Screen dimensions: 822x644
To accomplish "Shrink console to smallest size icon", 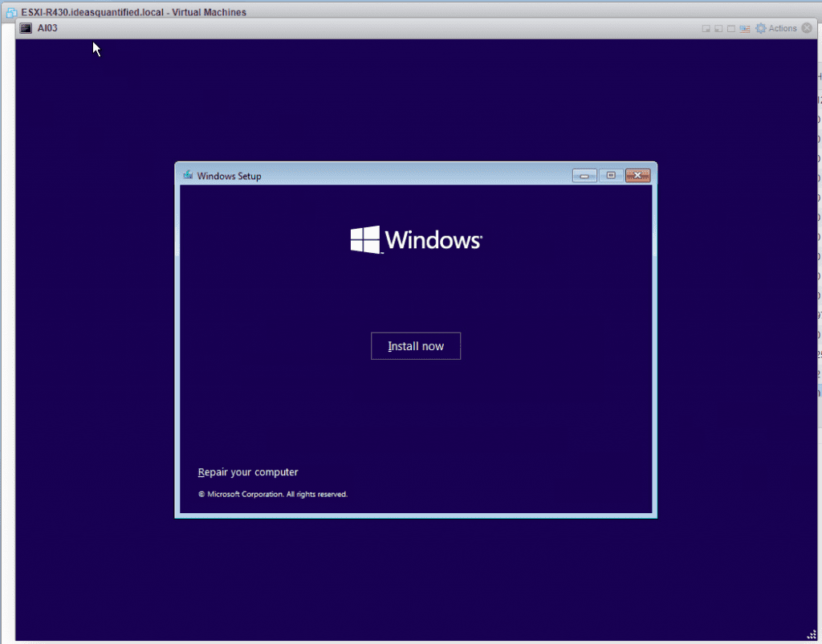I will click(x=706, y=29).
